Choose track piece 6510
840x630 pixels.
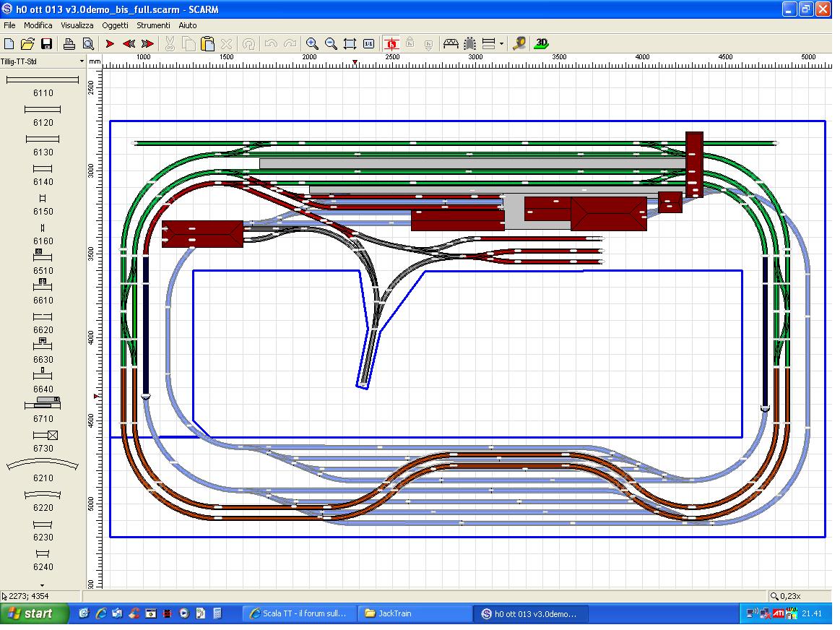pyautogui.click(x=43, y=263)
